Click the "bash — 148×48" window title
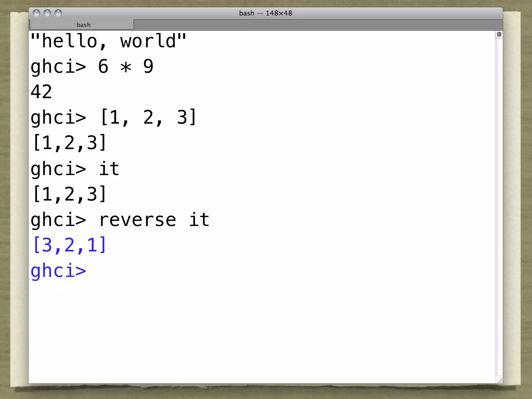Image resolution: width=532 pixels, height=399 pixels. click(265, 13)
